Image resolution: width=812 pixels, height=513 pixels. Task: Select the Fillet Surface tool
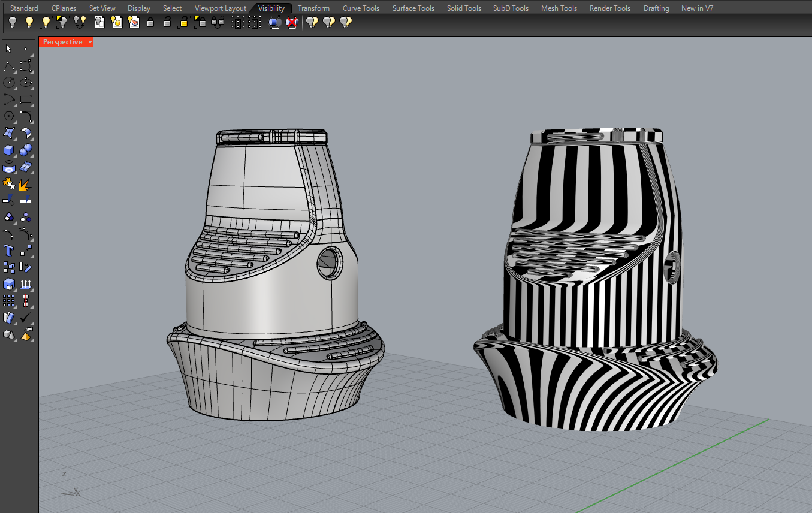26,132
